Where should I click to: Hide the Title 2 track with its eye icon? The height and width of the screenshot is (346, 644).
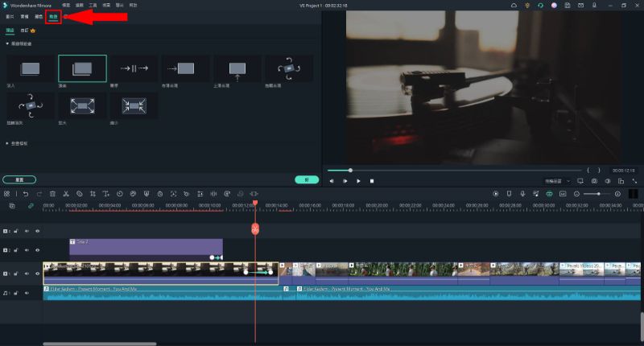coord(37,250)
